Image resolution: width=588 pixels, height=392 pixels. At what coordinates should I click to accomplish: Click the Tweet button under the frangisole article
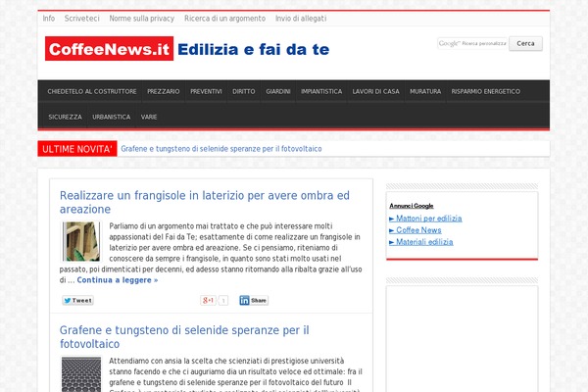(x=77, y=301)
